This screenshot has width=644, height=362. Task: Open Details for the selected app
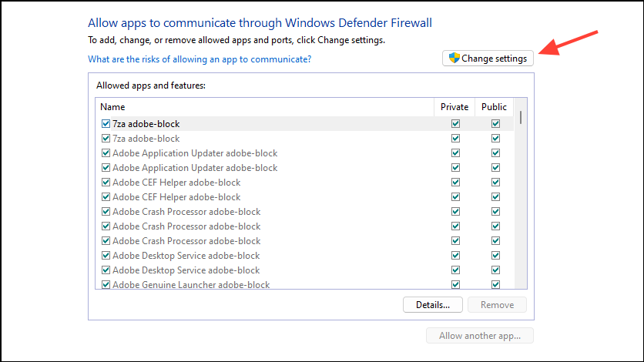coord(432,304)
